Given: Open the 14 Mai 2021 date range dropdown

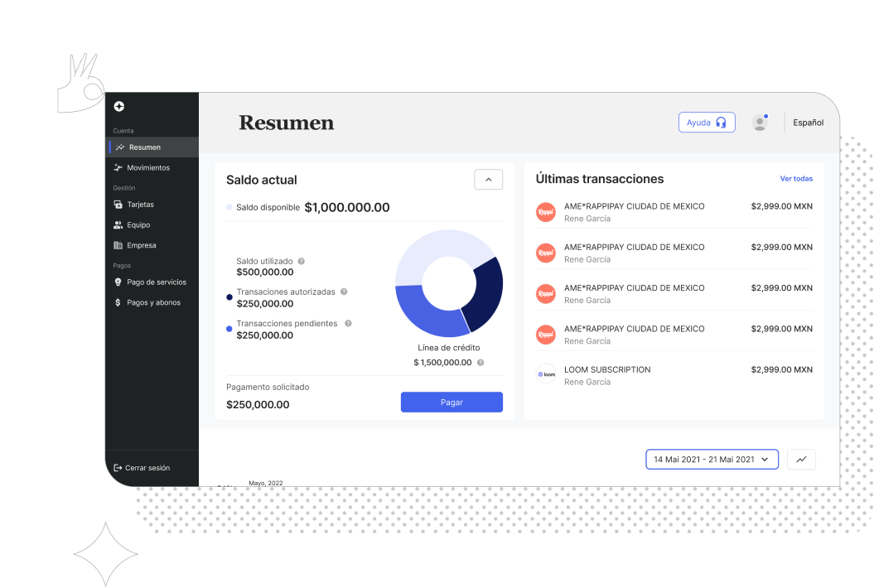Looking at the screenshot, I should click(712, 460).
